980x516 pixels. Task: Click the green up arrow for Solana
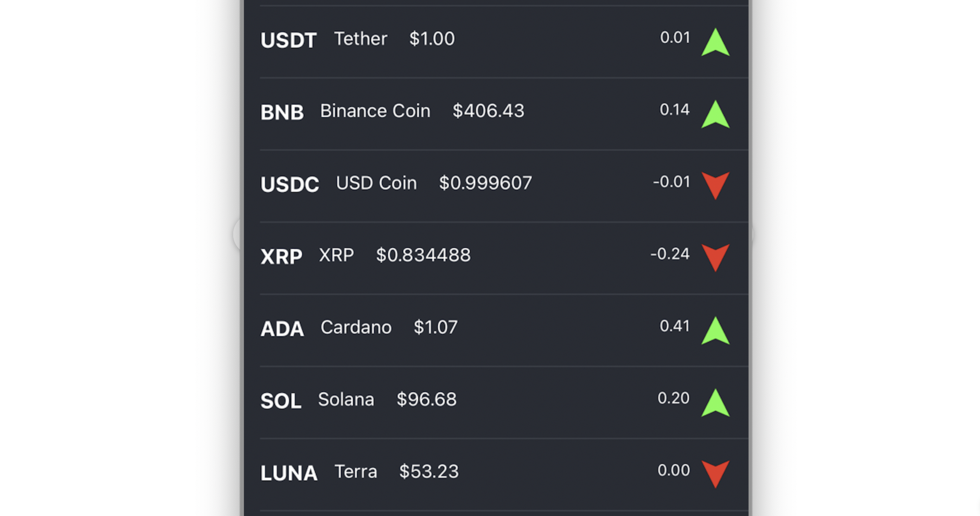(715, 403)
